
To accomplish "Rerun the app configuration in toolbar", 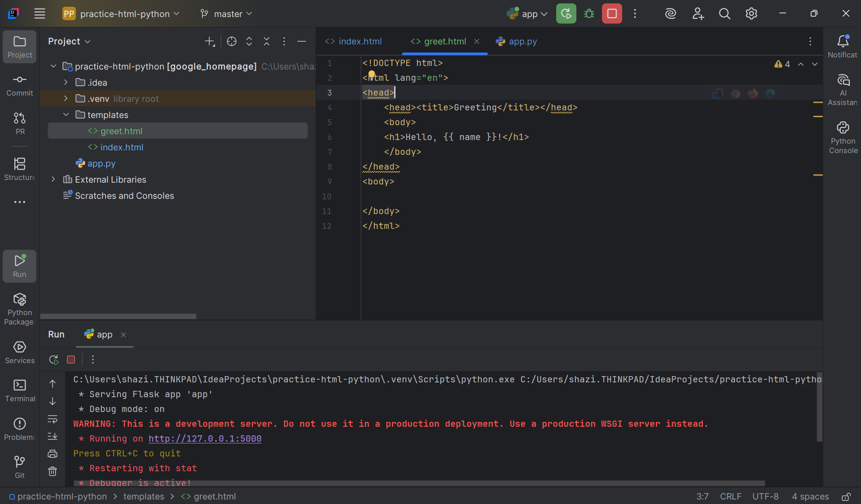I will click(x=566, y=13).
